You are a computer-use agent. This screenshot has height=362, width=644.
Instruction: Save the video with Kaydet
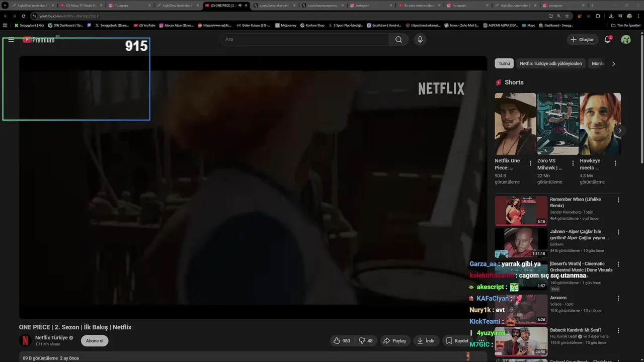point(457,341)
